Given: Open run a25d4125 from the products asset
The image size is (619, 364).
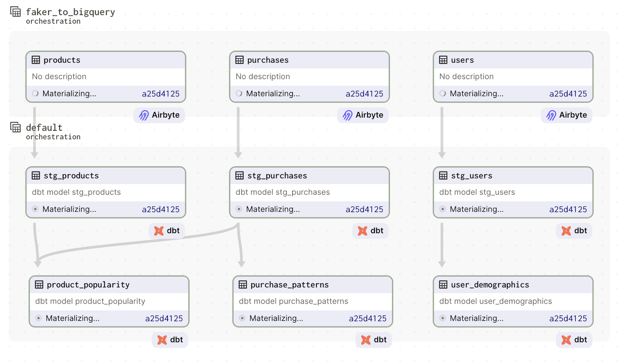Looking at the screenshot, I should click(161, 93).
